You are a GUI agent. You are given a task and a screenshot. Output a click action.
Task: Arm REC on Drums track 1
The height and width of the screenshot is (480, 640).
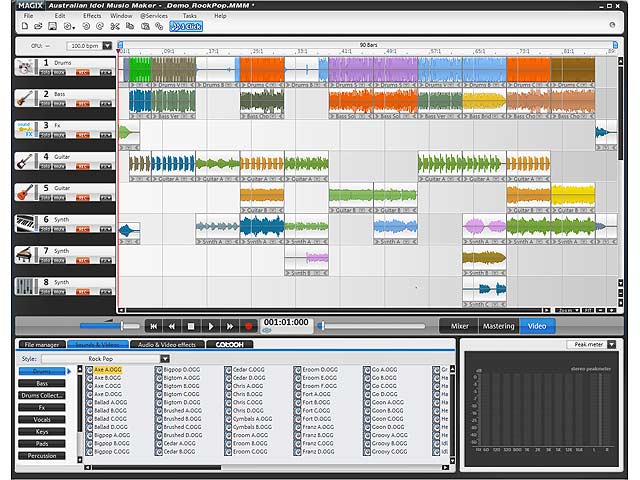pyautogui.click(x=82, y=72)
